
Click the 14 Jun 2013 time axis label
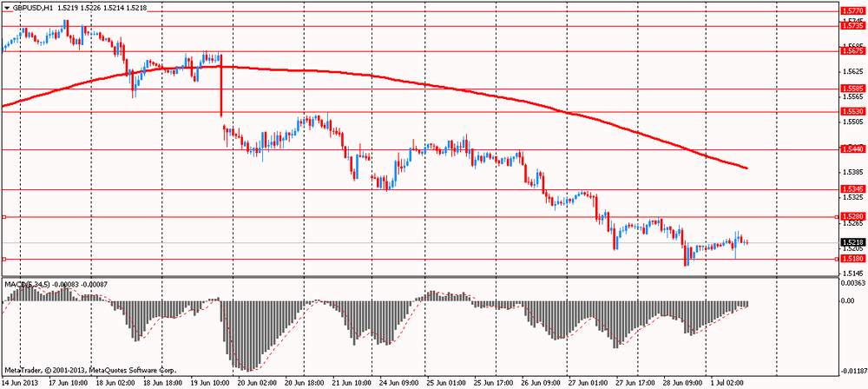pyautogui.click(x=18, y=382)
